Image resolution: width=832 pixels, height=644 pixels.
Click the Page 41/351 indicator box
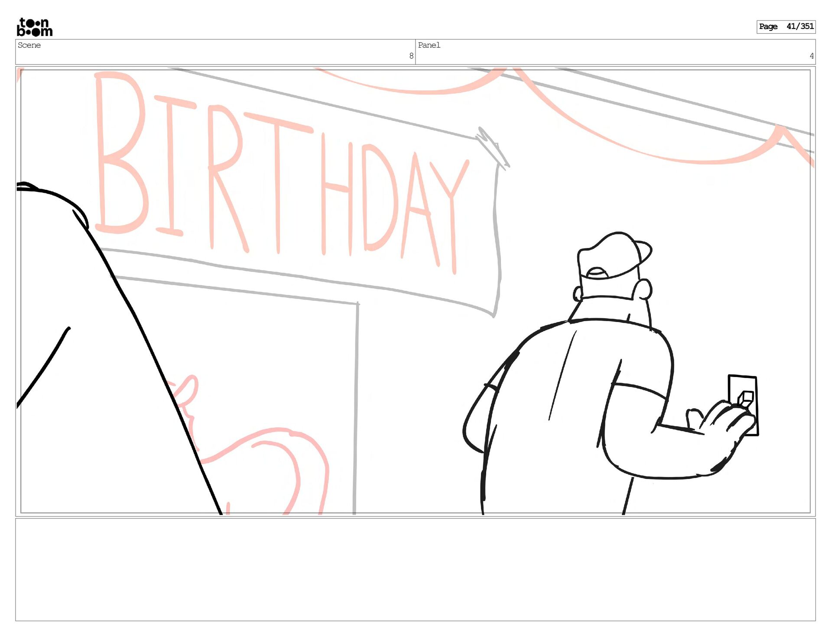[x=786, y=26]
